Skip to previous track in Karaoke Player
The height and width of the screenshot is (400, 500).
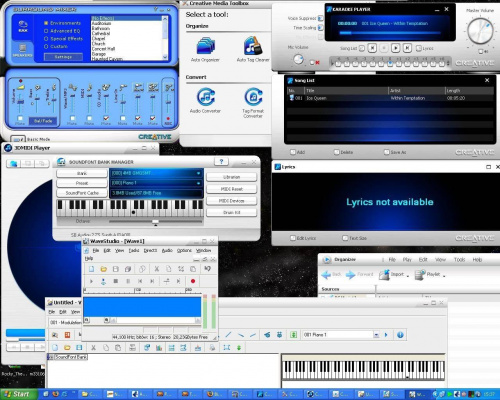pyautogui.click(x=372, y=48)
